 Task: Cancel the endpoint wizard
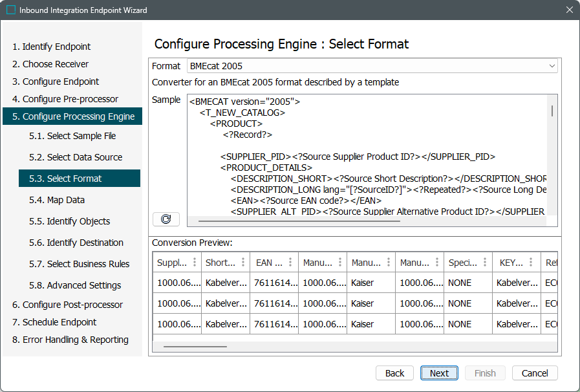point(534,373)
